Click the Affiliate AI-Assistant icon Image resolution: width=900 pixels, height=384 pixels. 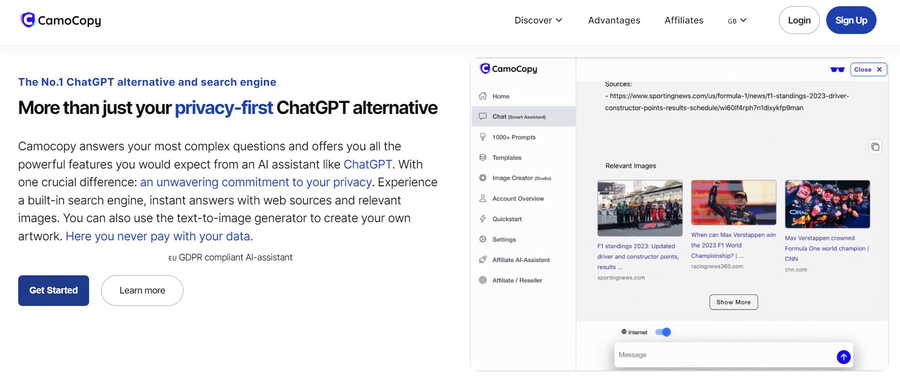click(x=483, y=259)
